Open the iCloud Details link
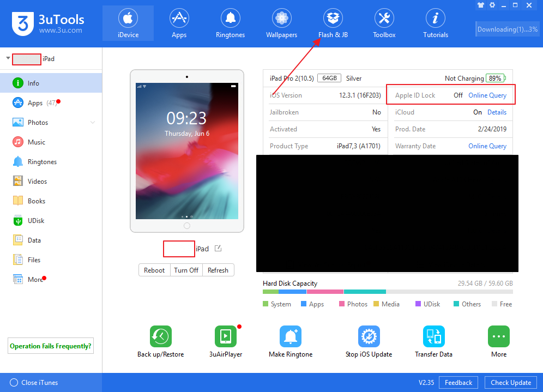 (x=497, y=112)
